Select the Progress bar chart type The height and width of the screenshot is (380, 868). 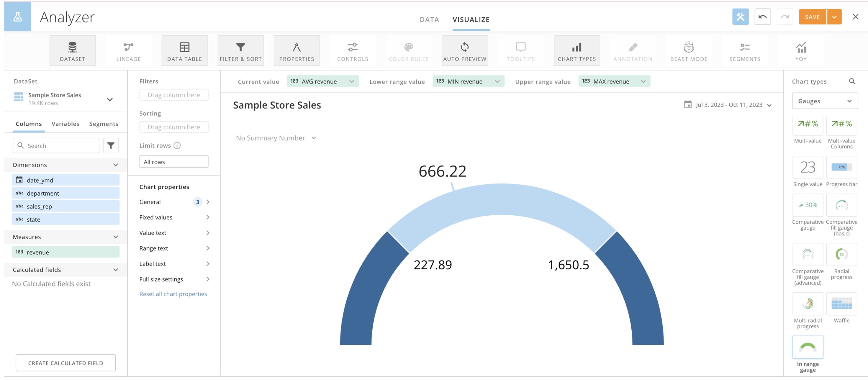tap(841, 167)
